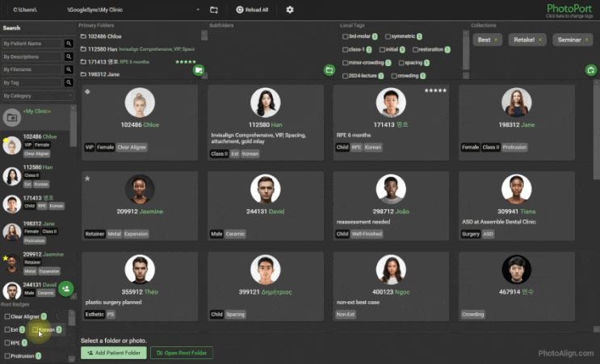Click star marker on Jasmine's card

tap(87, 178)
